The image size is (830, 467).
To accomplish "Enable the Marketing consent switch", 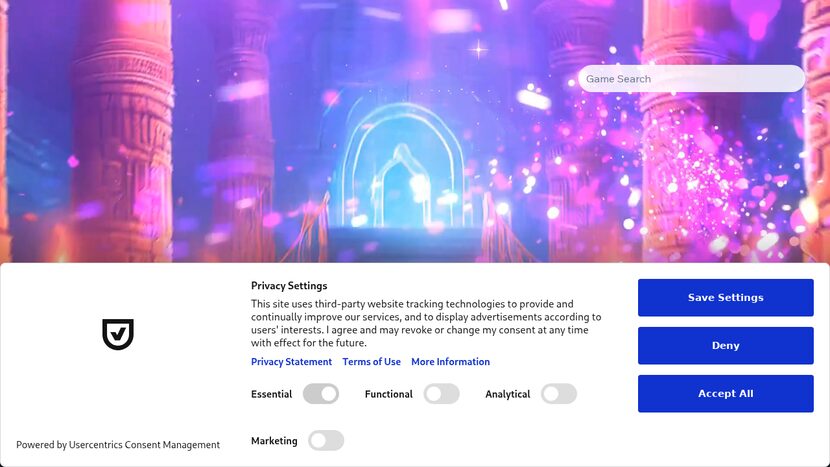I will coord(326,441).
